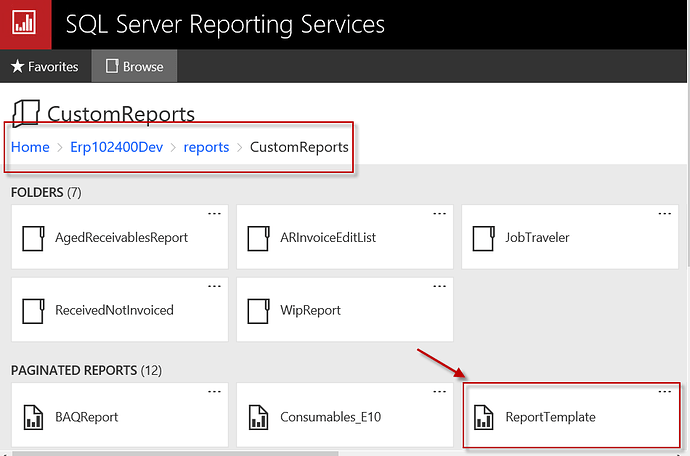This screenshot has width=690, height=456.
Task: Open more options for Consumables_E10 tile
Action: pos(439,391)
